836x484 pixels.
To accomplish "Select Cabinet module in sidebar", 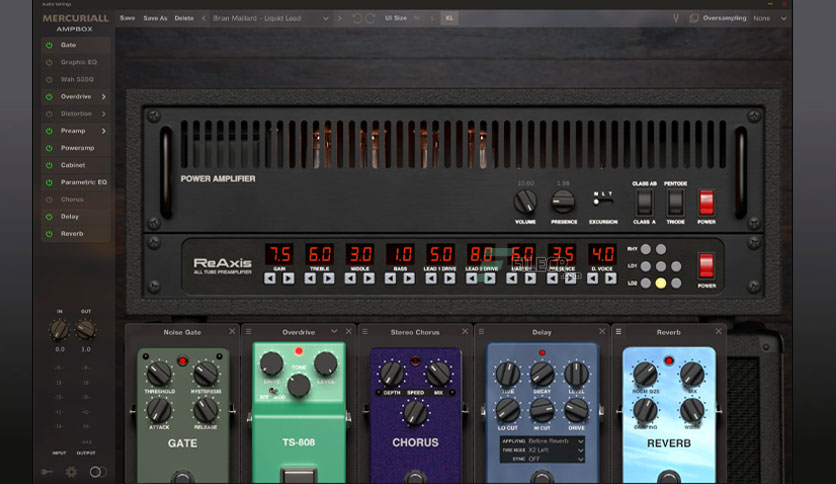I will pos(73,165).
